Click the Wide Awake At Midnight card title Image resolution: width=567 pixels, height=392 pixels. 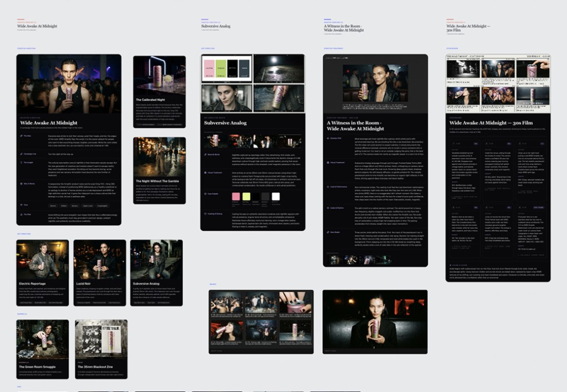click(x=49, y=122)
